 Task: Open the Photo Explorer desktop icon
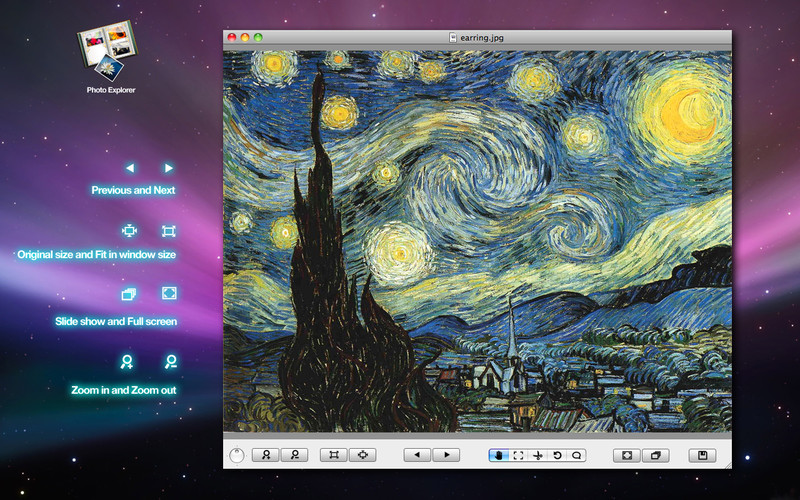pyautogui.click(x=108, y=50)
